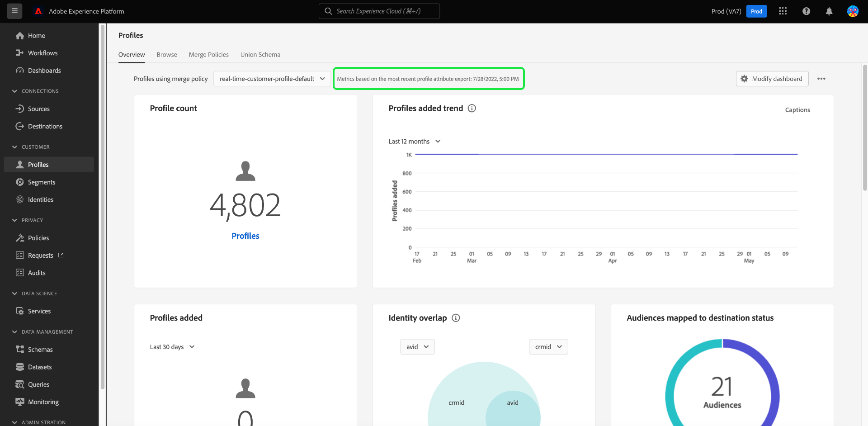This screenshot has width=868, height=426.
Task: Click the search Experience Cloud field
Action: click(379, 11)
